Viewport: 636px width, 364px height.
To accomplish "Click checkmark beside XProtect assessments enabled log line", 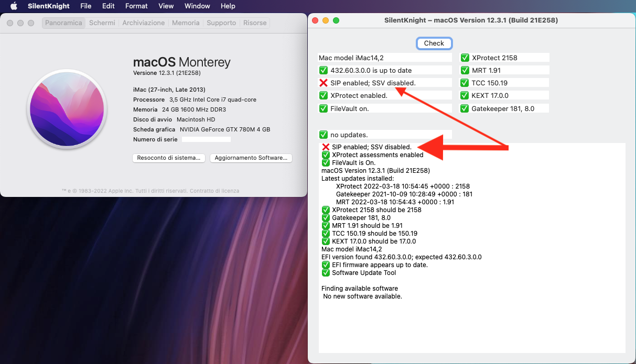I will click(326, 155).
